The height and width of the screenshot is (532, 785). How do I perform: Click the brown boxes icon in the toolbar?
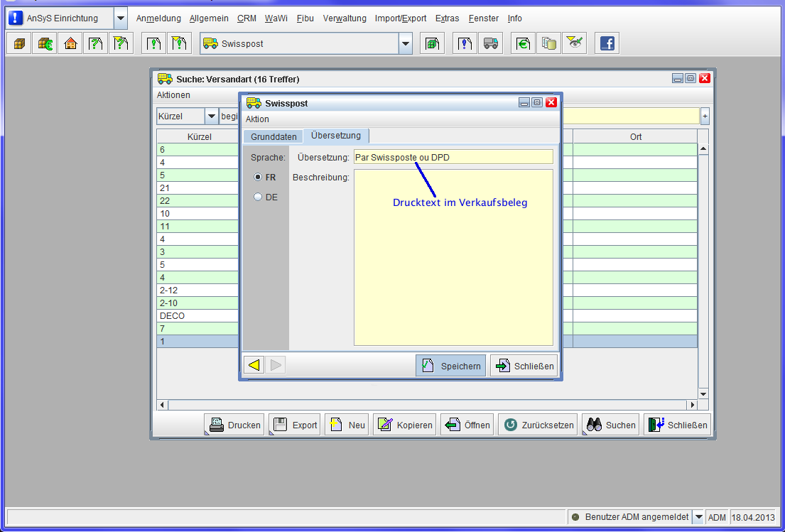click(x=19, y=43)
